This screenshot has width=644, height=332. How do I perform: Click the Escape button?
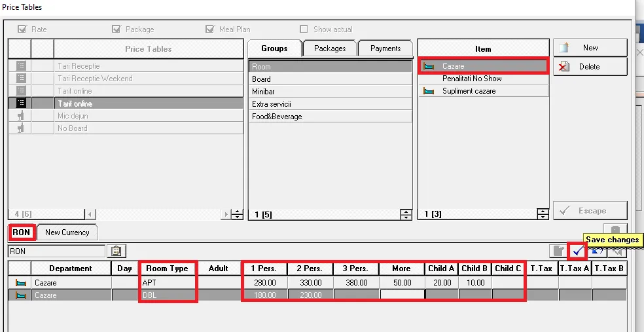pos(590,210)
